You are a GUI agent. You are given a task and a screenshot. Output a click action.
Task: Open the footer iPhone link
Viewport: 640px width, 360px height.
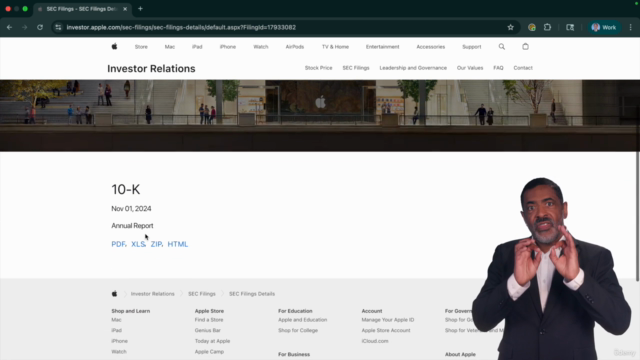(x=120, y=341)
